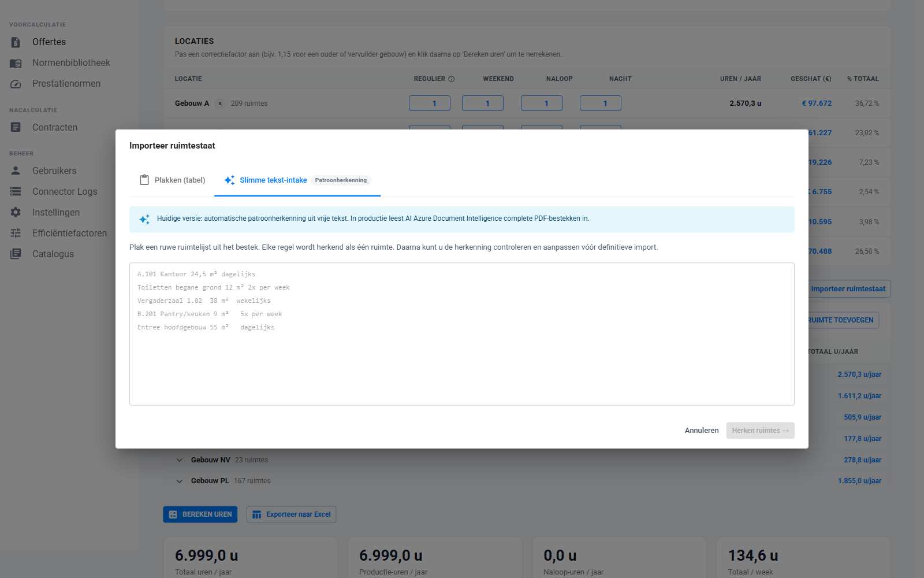Click the Connector Logs storage icon
The image size is (924, 578).
coord(16,191)
